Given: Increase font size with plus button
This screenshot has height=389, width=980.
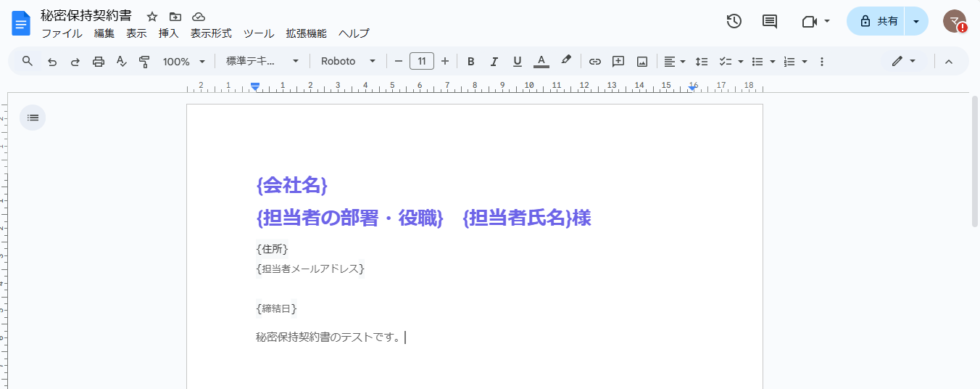Looking at the screenshot, I should [x=445, y=61].
